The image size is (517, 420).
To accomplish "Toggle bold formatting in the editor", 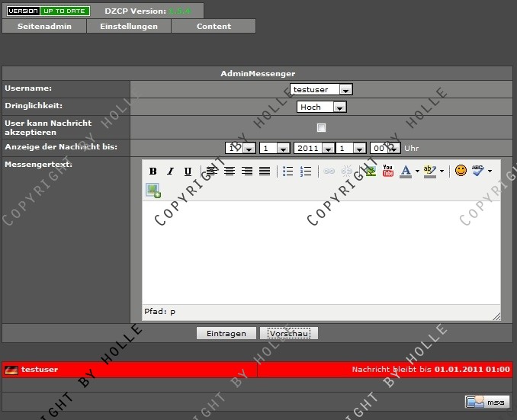I will (x=153, y=172).
